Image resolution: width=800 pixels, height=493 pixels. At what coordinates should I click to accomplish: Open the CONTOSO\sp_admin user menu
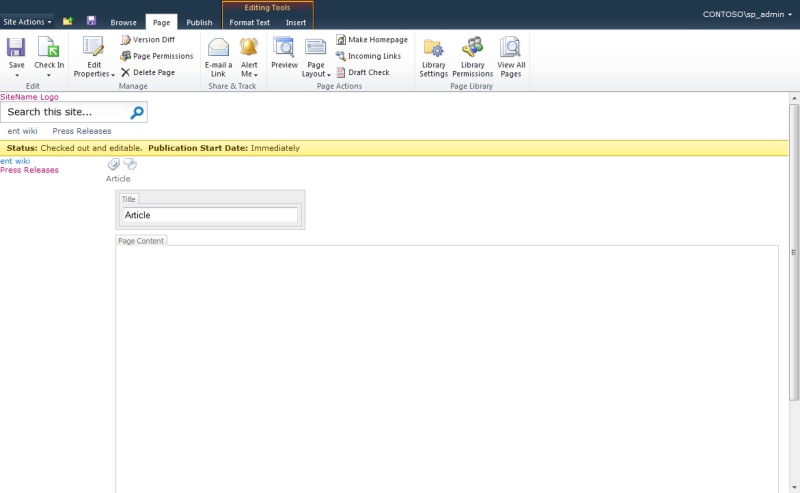coord(747,14)
